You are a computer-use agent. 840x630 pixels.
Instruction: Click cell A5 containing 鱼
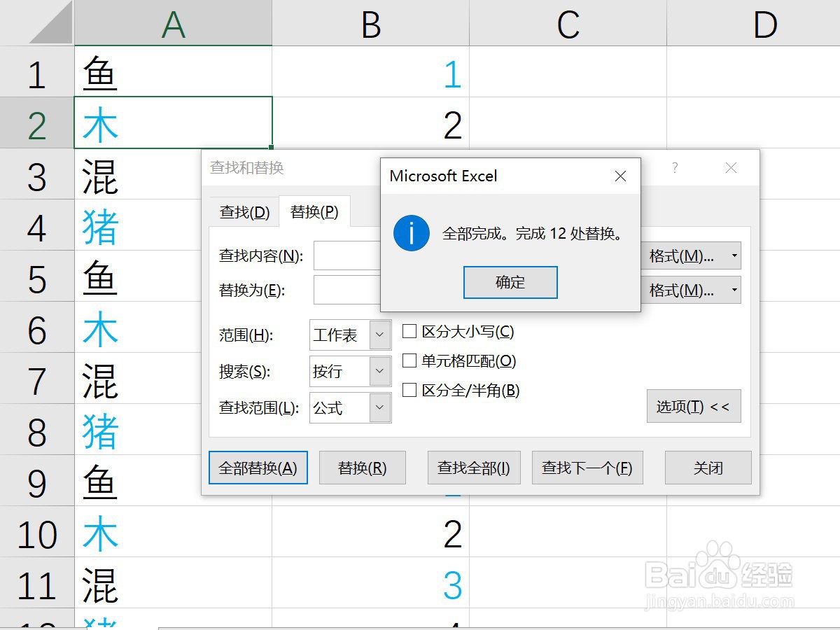(137, 276)
